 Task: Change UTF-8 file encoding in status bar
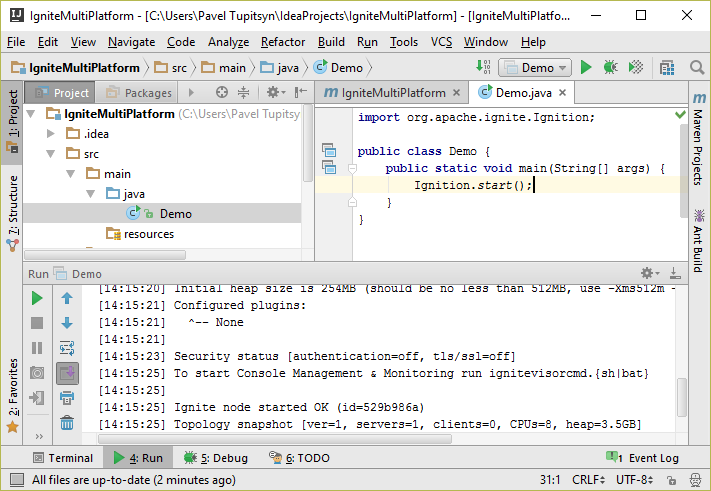pos(634,480)
